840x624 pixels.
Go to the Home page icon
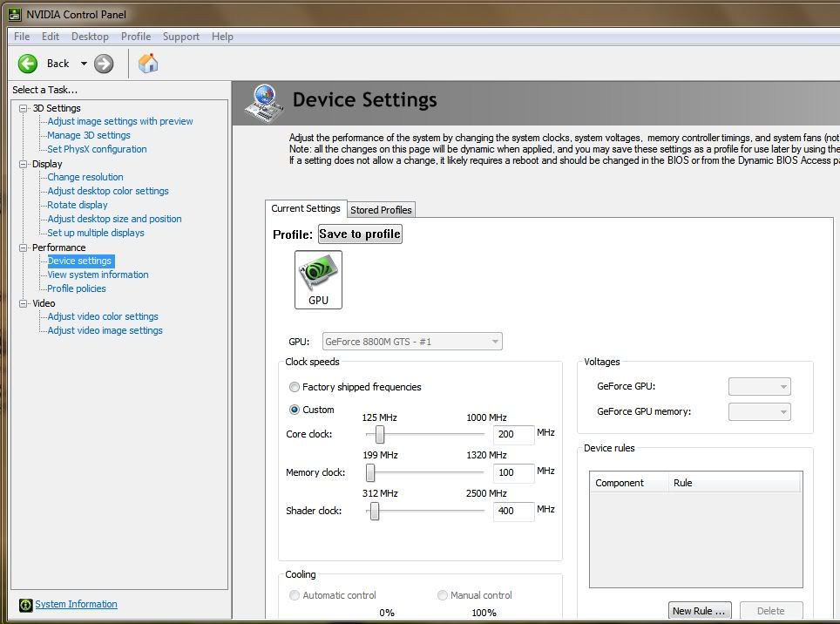tap(148, 64)
